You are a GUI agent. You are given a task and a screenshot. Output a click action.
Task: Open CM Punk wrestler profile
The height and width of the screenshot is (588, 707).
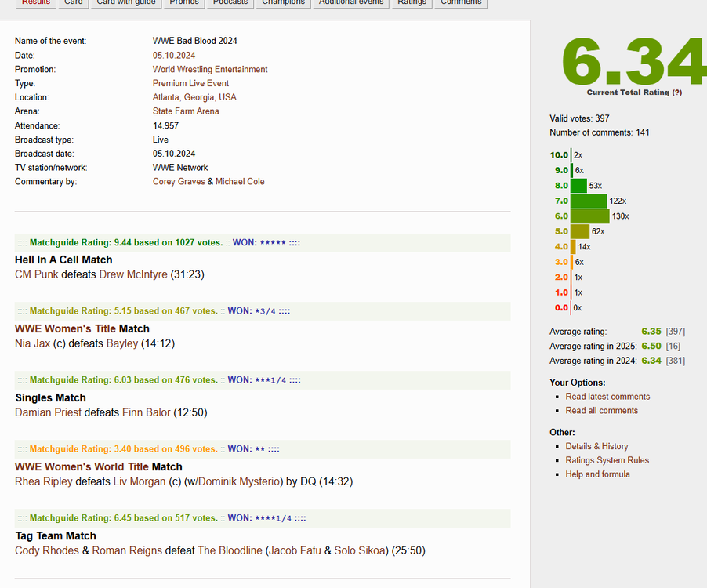click(x=37, y=274)
